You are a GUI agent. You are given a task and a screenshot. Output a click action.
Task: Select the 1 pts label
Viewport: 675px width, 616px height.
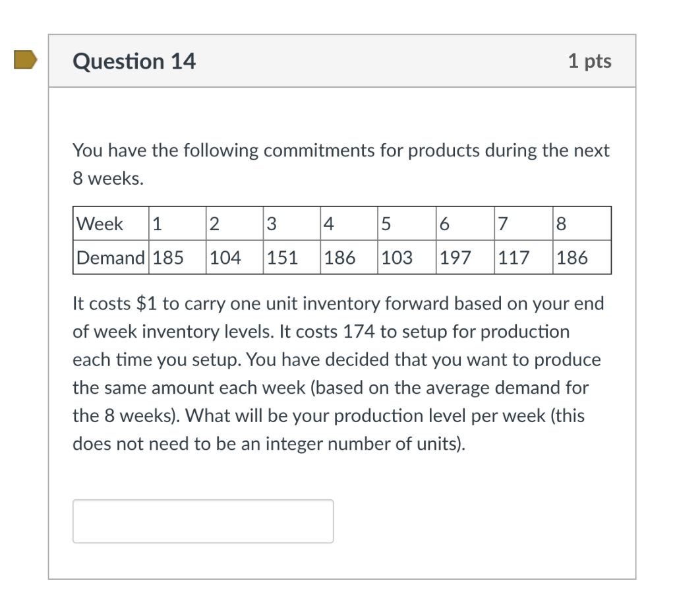tap(591, 61)
